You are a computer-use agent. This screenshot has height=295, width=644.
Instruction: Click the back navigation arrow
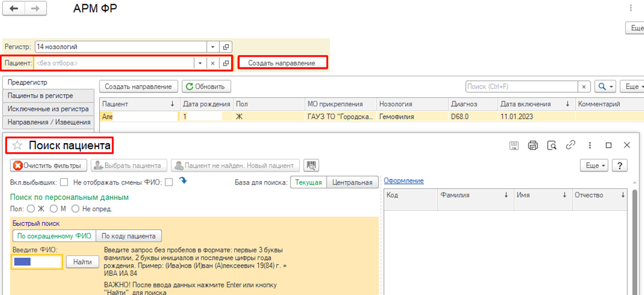(14, 8)
